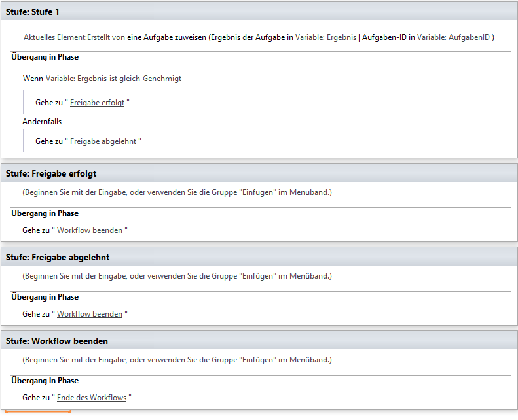Viewport: 518px width, 420px height.
Task: Change the "ist gleich" comparison operator
Action: point(124,79)
